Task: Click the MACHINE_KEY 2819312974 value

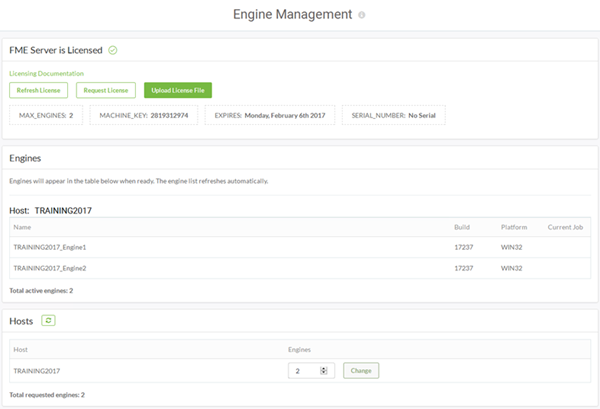Action: pos(169,115)
